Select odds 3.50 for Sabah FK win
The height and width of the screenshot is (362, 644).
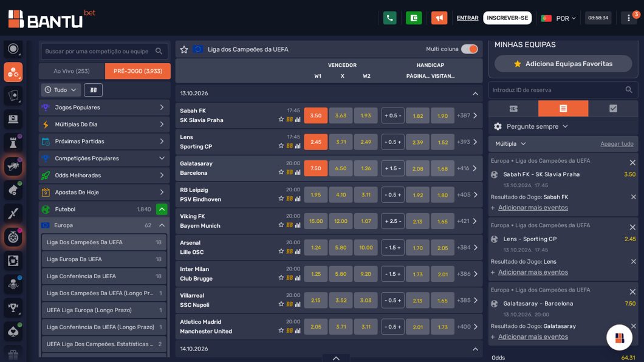click(x=316, y=116)
